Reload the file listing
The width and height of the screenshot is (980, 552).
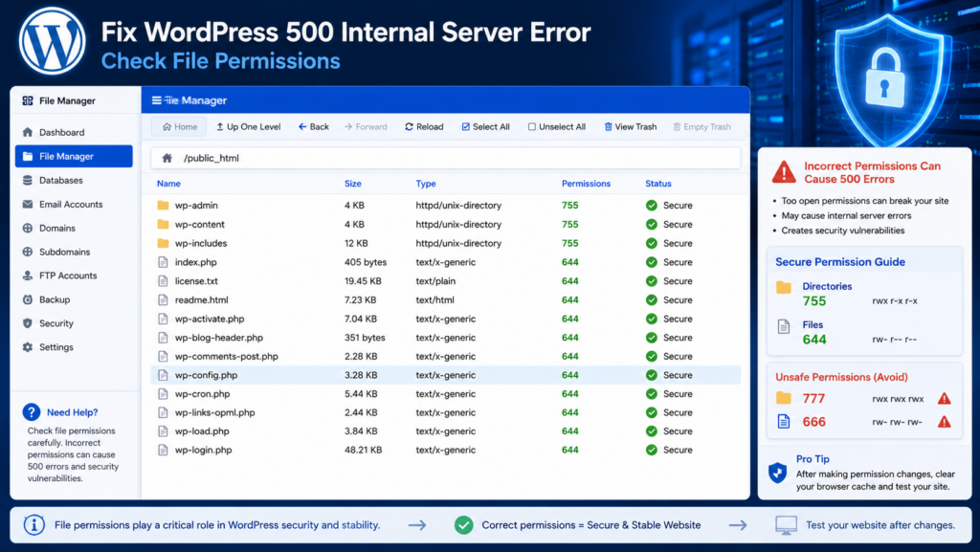[x=424, y=127]
